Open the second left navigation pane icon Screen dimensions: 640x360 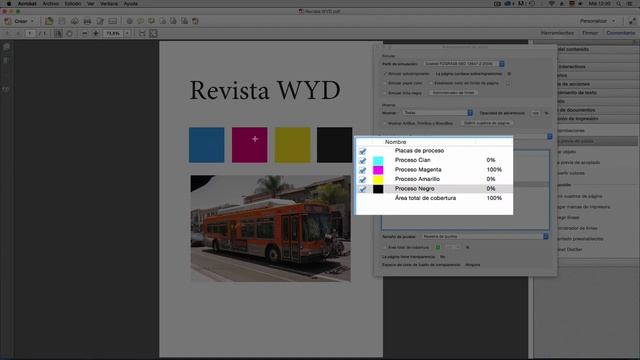(6, 60)
